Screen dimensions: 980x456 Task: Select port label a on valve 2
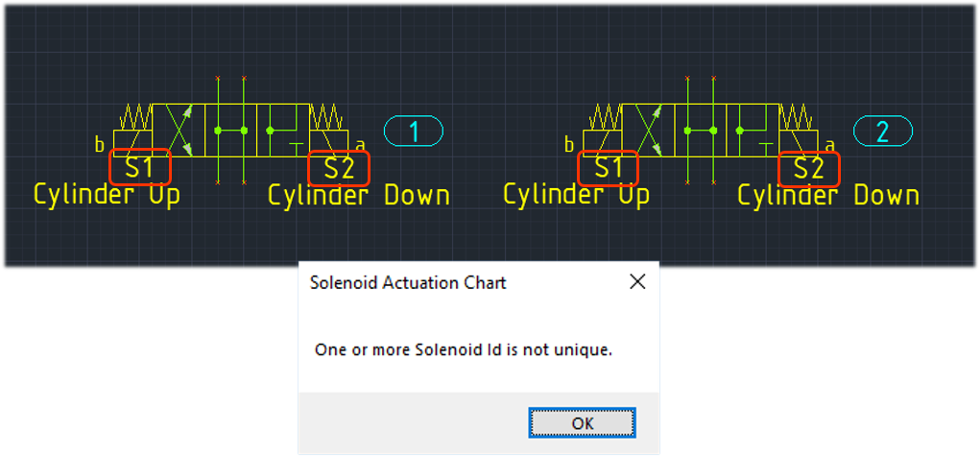click(x=829, y=145)
